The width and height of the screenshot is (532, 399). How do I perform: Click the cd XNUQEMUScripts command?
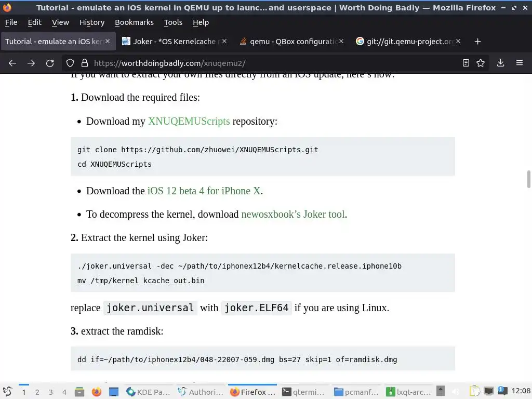pyautogui.click(x=114, y=164)
